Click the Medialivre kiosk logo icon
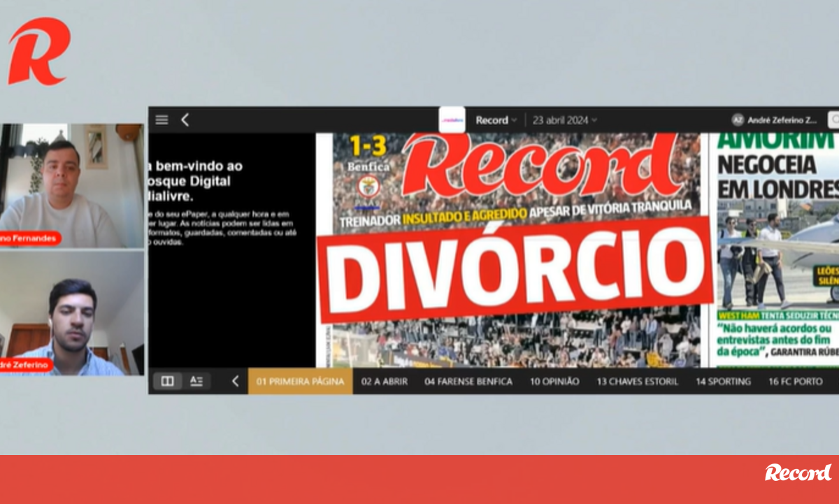 pos(452,120)
